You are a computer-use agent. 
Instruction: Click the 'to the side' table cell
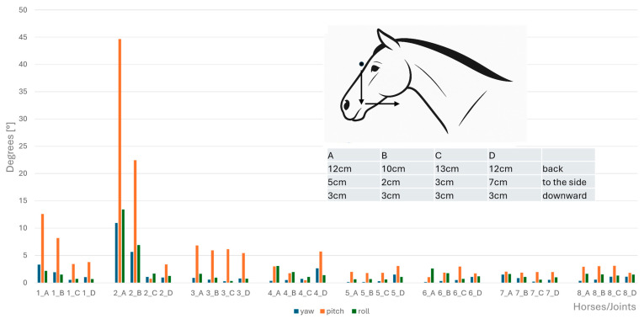pos(568,182)
